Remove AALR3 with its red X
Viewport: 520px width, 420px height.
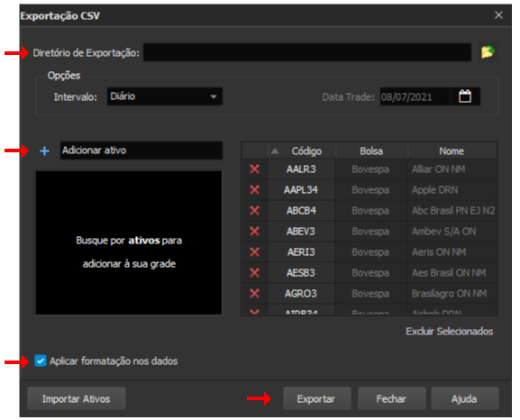tap(254, 169)
